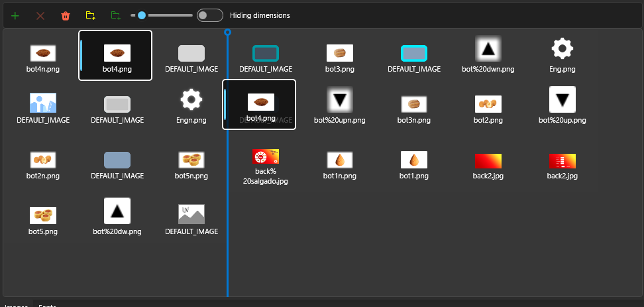Click the green add-folder icon
The width and height of the screenshot is (644, 307).
[x=116, y=15]
